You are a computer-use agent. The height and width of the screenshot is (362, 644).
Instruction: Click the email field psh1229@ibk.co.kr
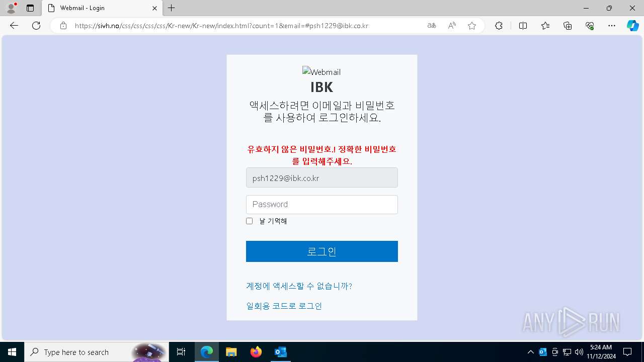[322, 177]
